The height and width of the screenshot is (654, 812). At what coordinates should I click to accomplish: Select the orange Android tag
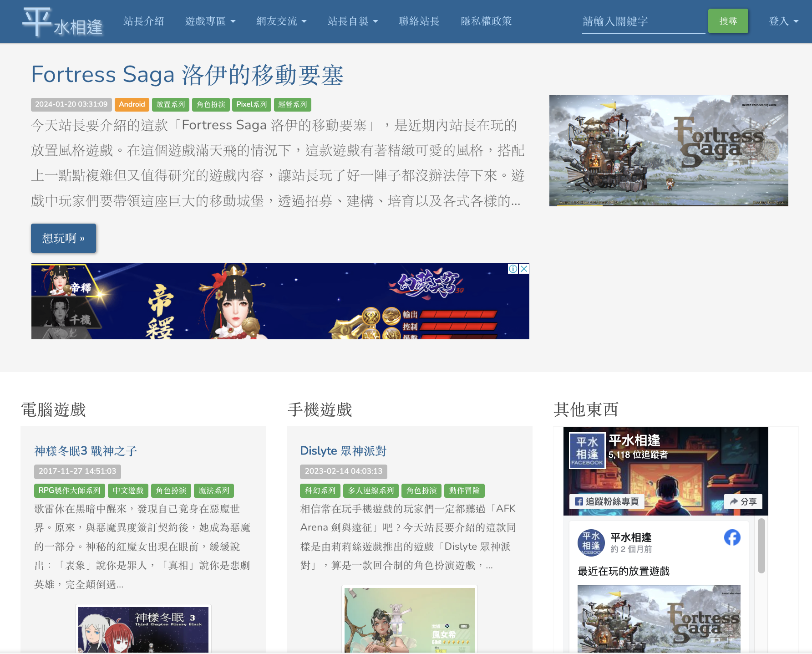[x=132, y=104]
